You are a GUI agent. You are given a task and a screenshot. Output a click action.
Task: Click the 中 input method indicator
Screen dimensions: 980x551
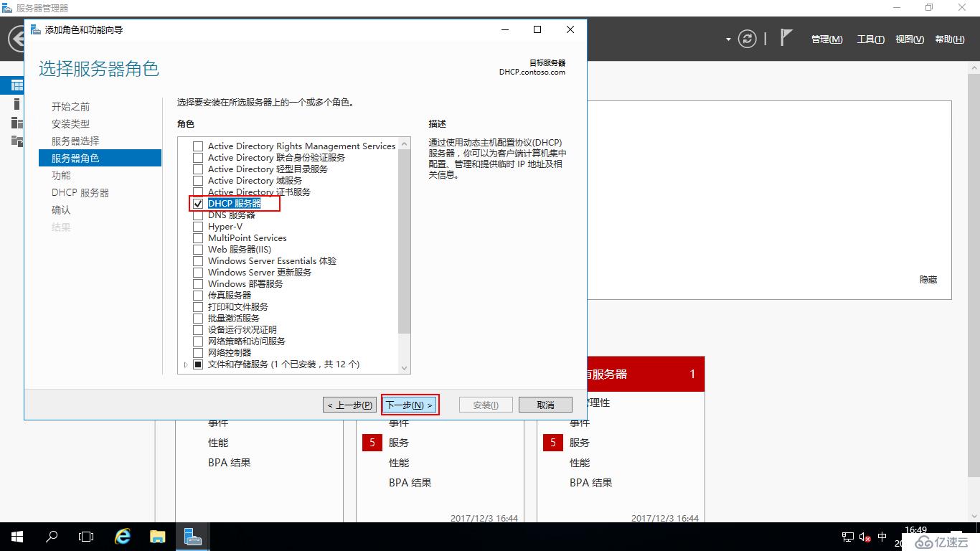click(882, 537)
